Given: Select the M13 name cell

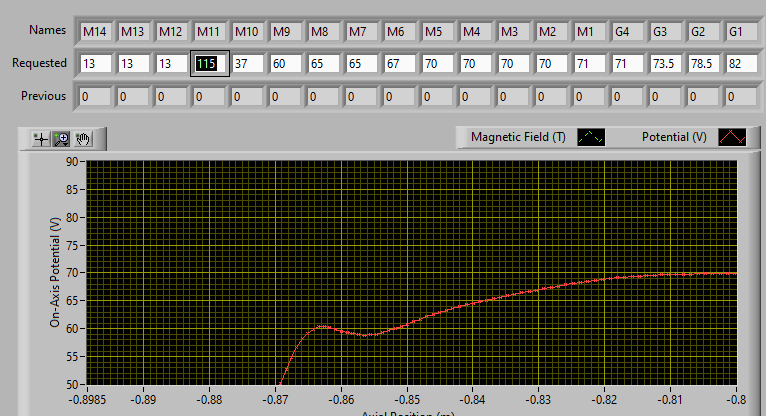Looking at the screenshot, I should point(133,32).
